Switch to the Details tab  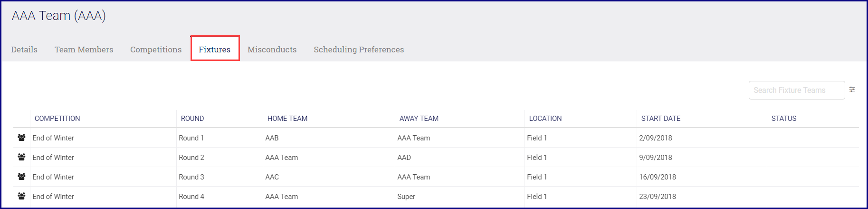pos(24,50)
